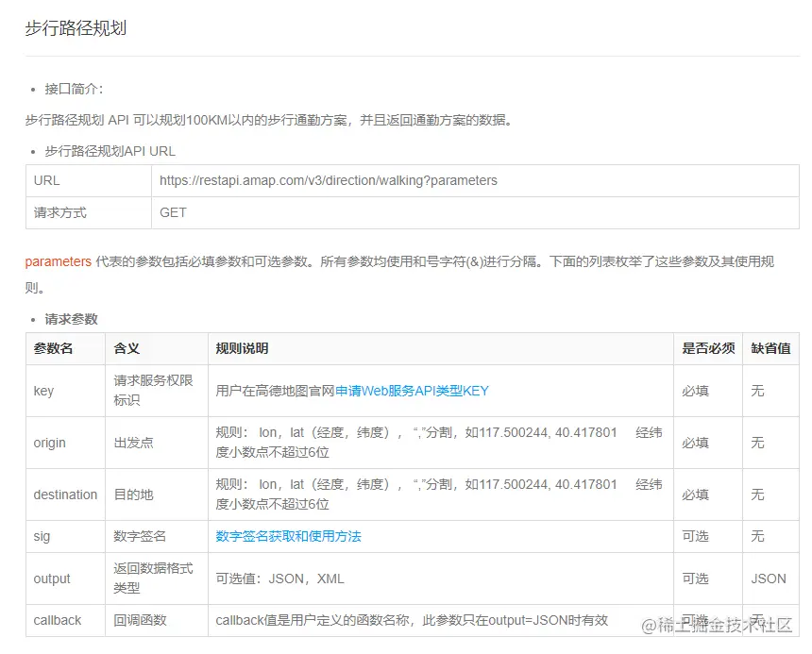Select the callback parameter name cell
Viewport: 812px width, 654px height.
tap(65, 620)
